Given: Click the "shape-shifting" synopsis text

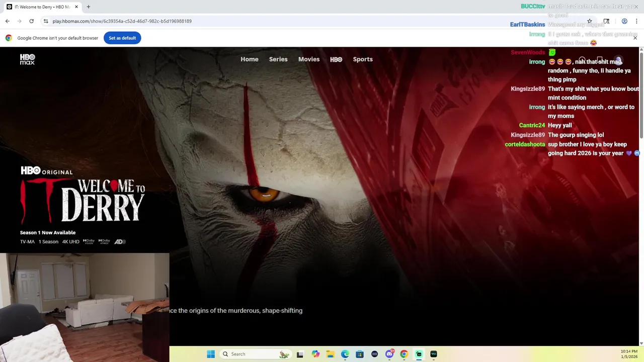Looking at the screenshot, I should pyautogui.click(x=282, y=311).
